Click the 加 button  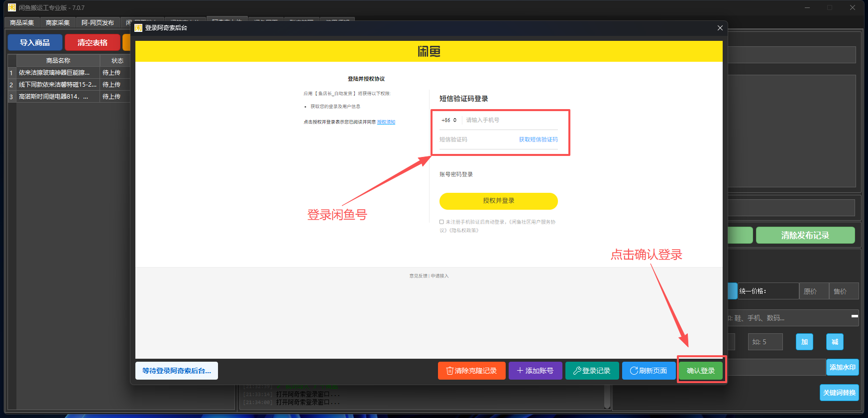coord(804,342)
